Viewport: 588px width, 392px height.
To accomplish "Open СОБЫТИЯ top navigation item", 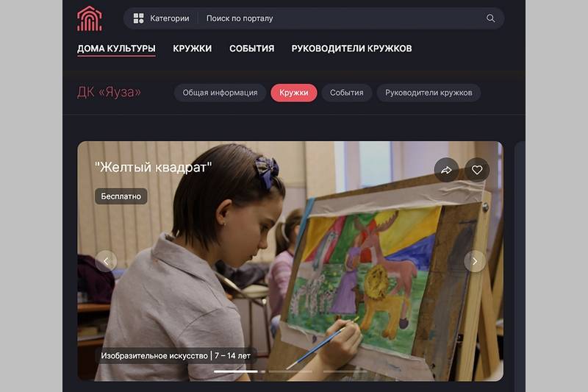I will click(251, 49).
